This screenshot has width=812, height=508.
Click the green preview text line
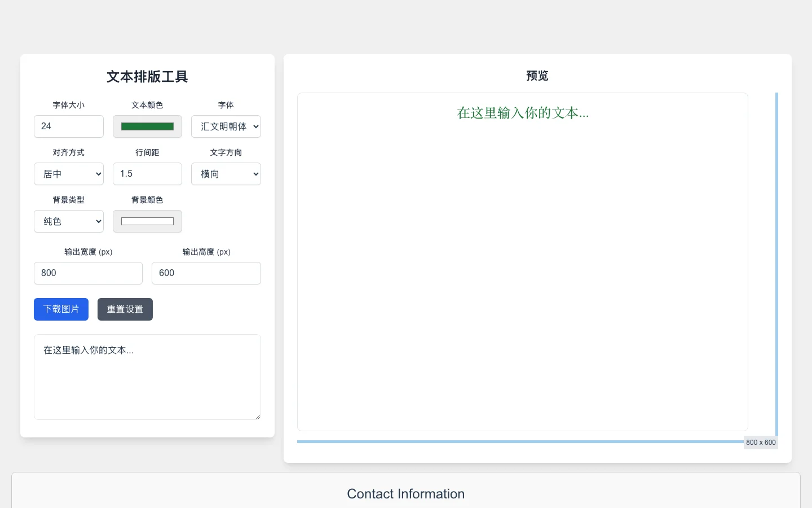(523, 113)
